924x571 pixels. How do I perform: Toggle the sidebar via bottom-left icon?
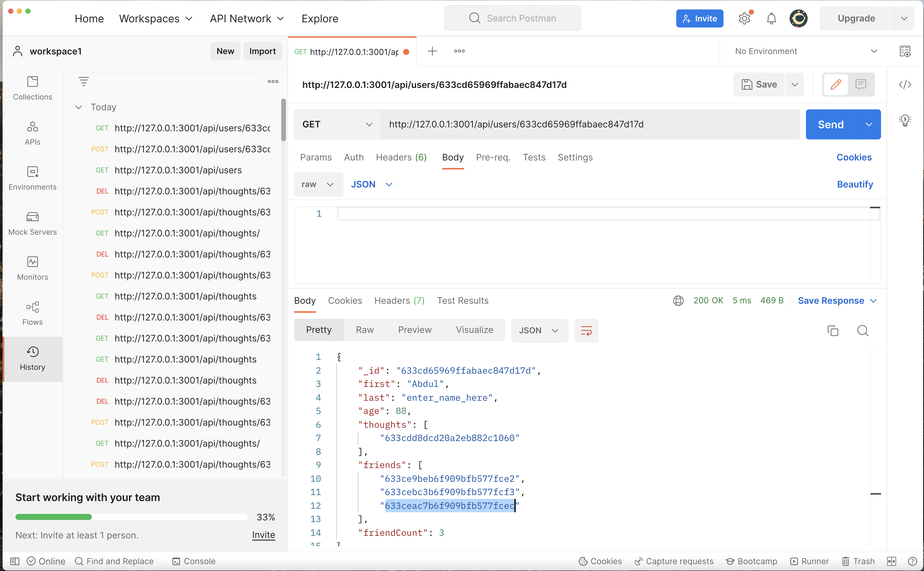(x=14, y=561)
